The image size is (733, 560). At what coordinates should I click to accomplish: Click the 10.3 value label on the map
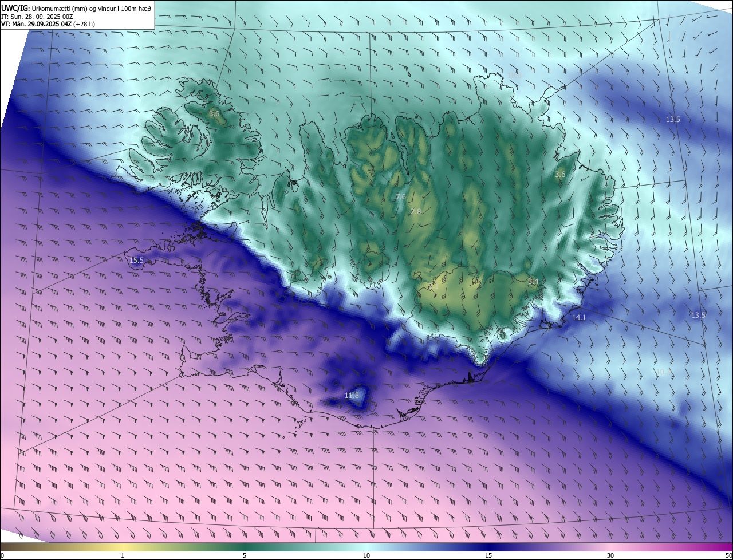[x=663, y=372]
